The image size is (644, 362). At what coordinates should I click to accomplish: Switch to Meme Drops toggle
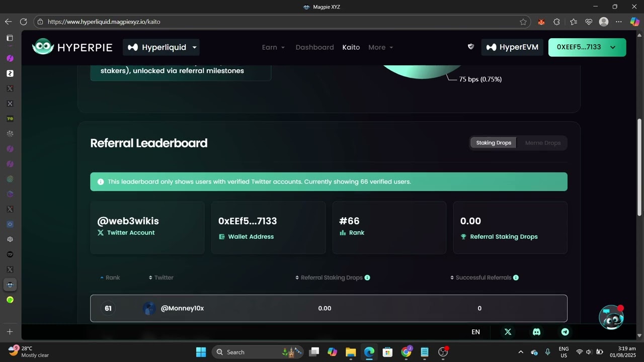pos(542,143)
